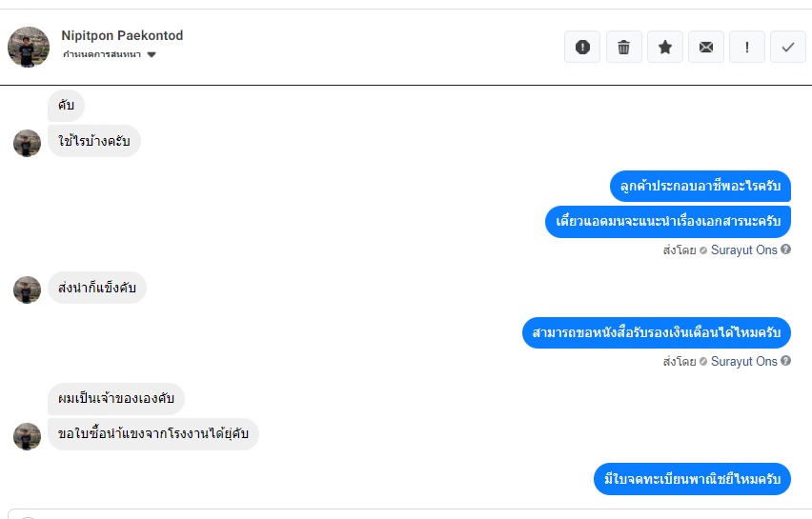Click help icon beside lower Surayut Ons

pyautogui.click(x=786, y=362)
